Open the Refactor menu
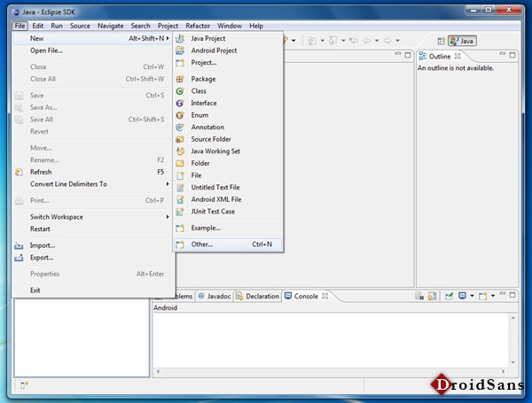Screen dimensions: 532x403 point(198,26)
